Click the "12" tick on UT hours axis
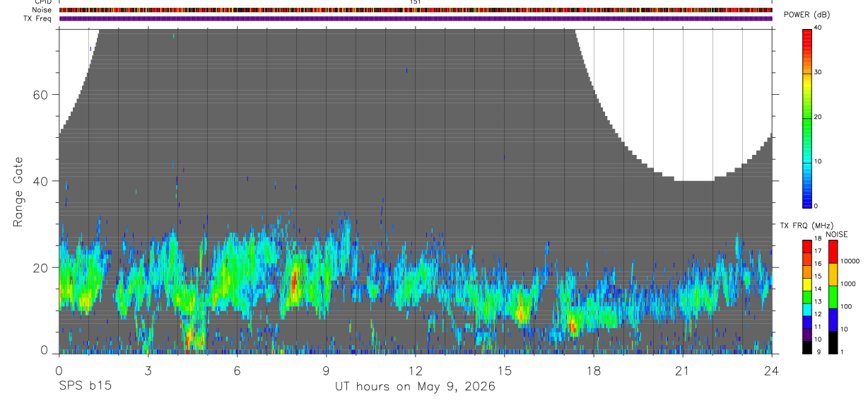The height and width of the screenshot is (401, 868). 415,371
